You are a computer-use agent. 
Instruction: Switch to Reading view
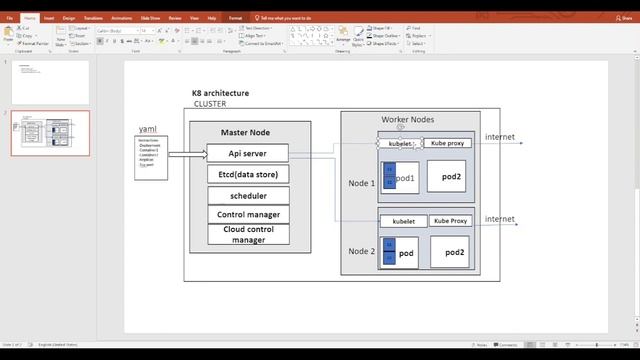coord(555,345)
